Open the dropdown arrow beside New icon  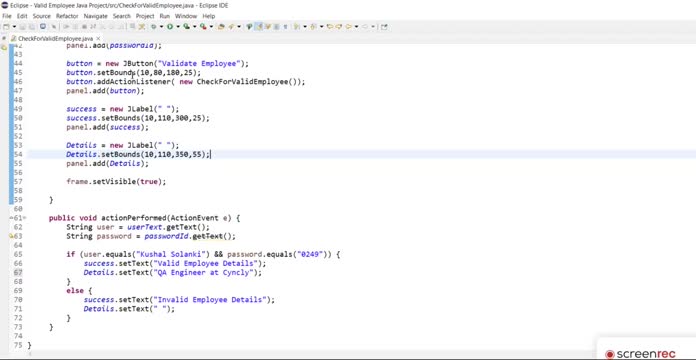[x=14, y=27]
